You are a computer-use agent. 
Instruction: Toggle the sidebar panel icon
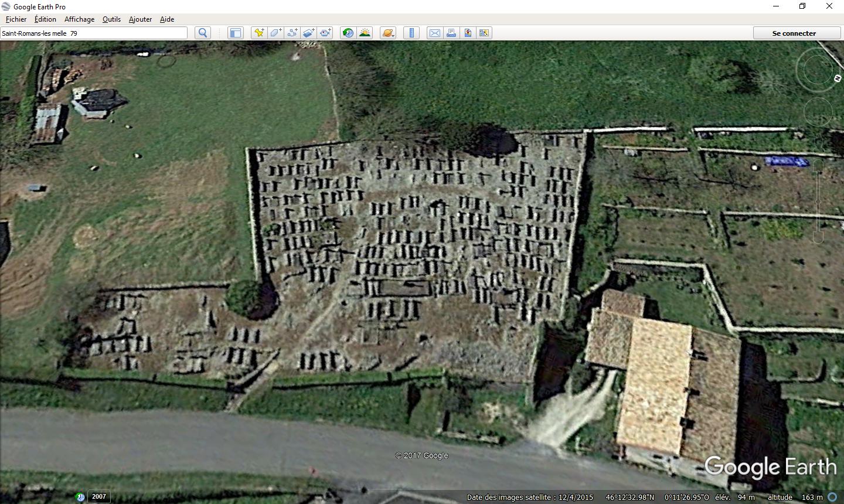[x=235, y=33]
